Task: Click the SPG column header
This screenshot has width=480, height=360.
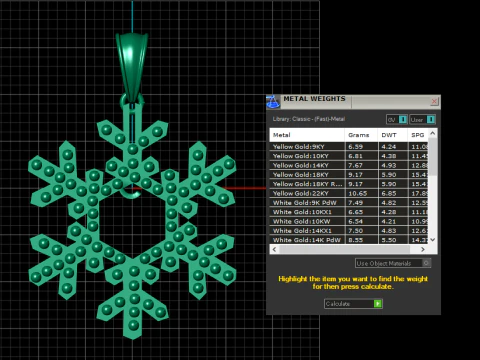Action: coord(418,135)
